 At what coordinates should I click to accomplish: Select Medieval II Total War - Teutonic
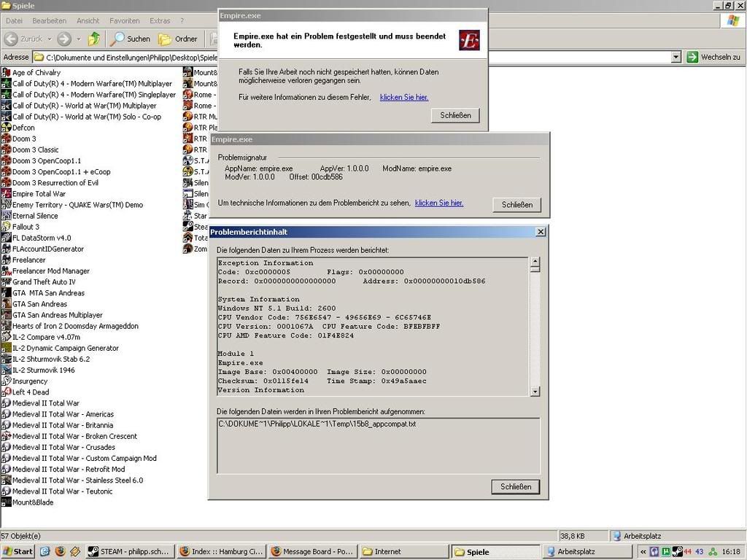[x=57, y=491]
